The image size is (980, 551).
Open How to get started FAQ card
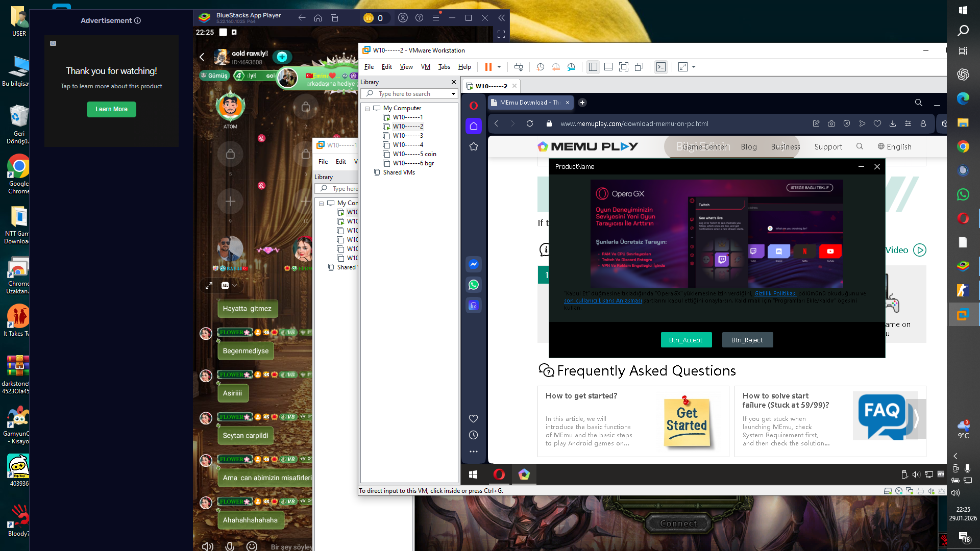coord(633,421)
